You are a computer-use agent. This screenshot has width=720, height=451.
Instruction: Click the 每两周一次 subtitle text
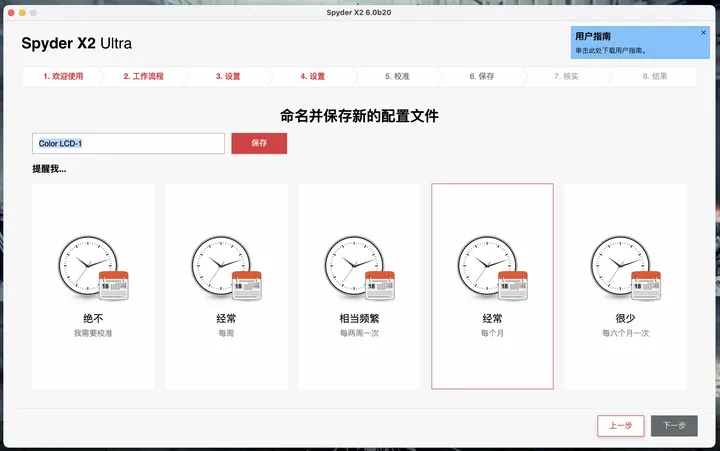tap(359, 333)
